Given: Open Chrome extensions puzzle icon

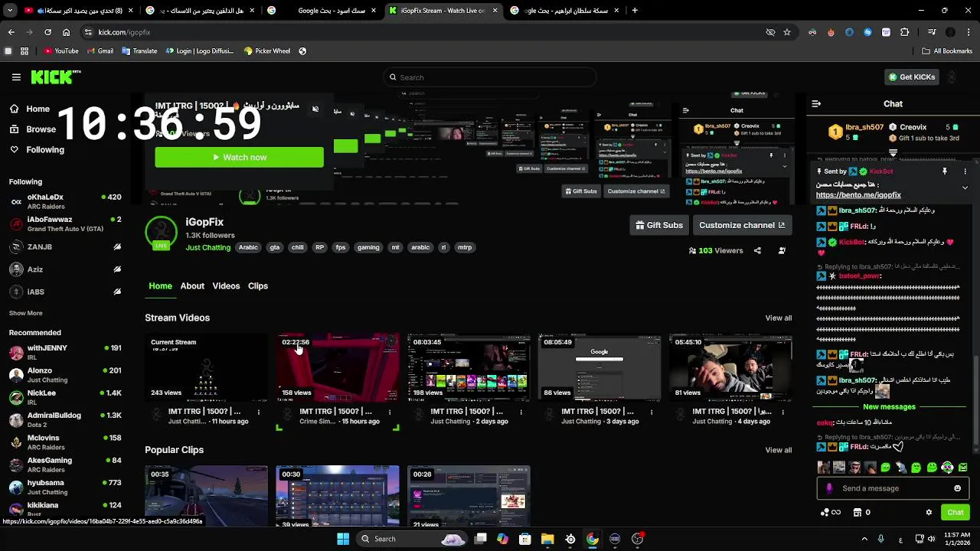Looking at the screenshot, I should point(904,32).
